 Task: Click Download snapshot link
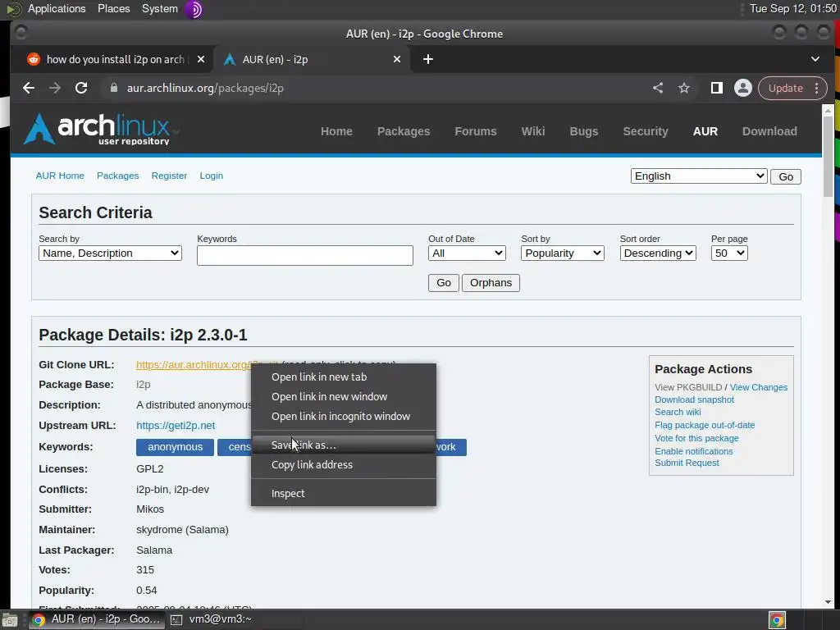click(x=694, y=399)
